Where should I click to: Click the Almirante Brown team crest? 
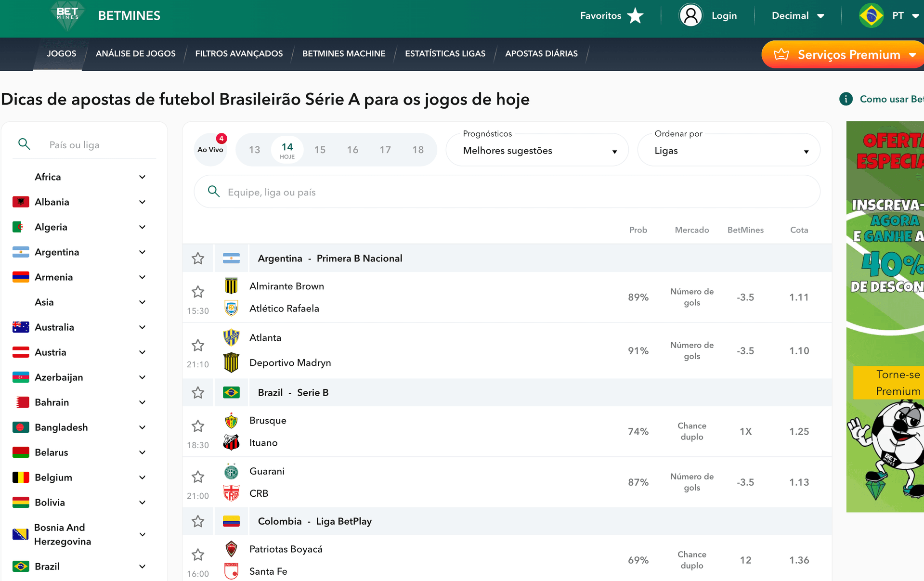(231, 286)
